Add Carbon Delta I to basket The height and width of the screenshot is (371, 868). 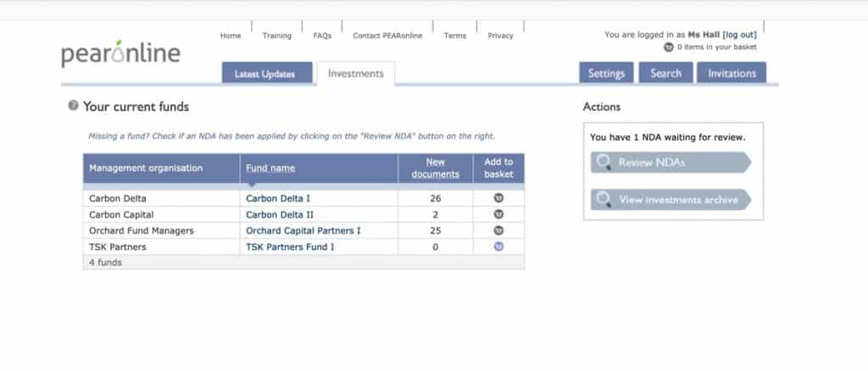point(498,198)
